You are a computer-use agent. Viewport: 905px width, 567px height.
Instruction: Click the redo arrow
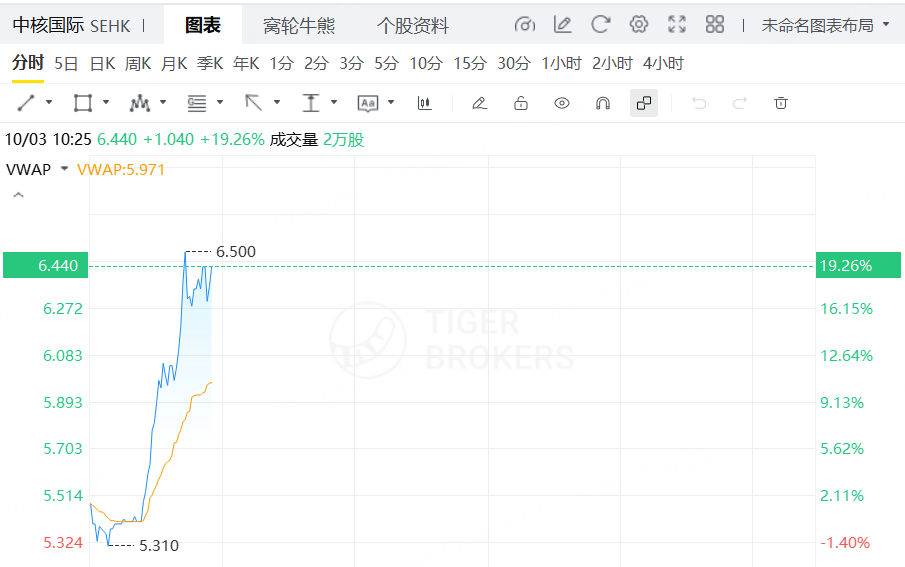pyautogui.click(x=739, y=103)
